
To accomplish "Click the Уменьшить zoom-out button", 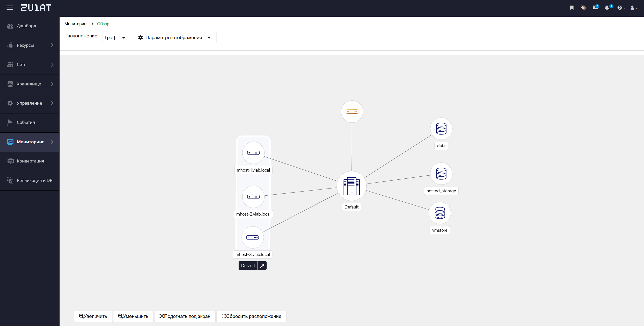I will (x=133, y=316).
